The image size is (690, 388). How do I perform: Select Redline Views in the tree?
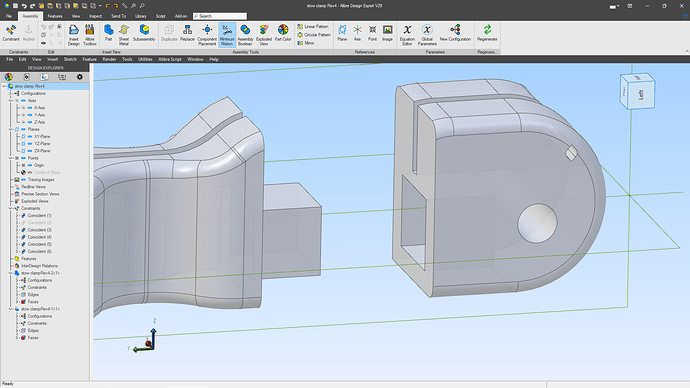coord(33,187)
